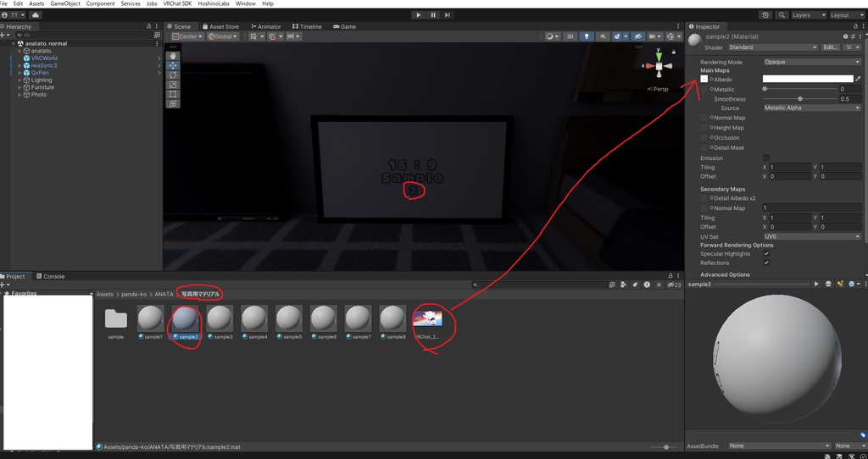Switch to the Console tab
Viewport: 868px width, 459px height.
[x=50, y=277]
